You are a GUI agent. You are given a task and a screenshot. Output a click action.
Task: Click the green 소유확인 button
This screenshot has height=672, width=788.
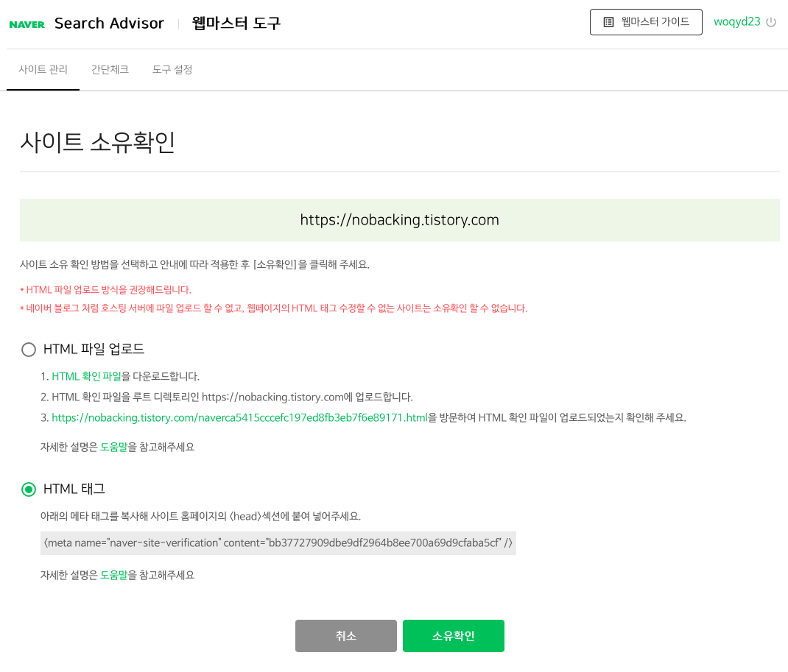[454, 636]
